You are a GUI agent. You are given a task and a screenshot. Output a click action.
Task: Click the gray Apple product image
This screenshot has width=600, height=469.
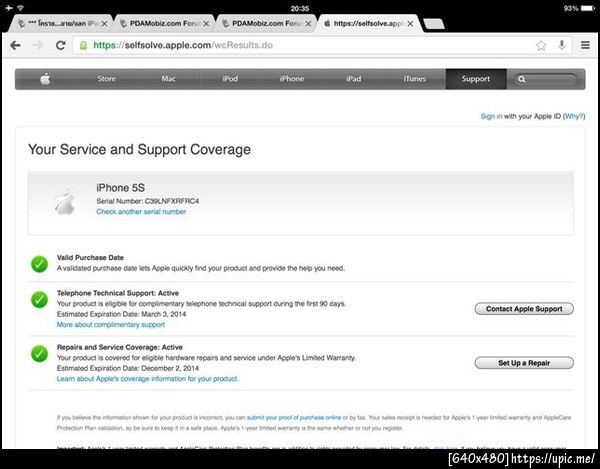(x=64, y=202)
